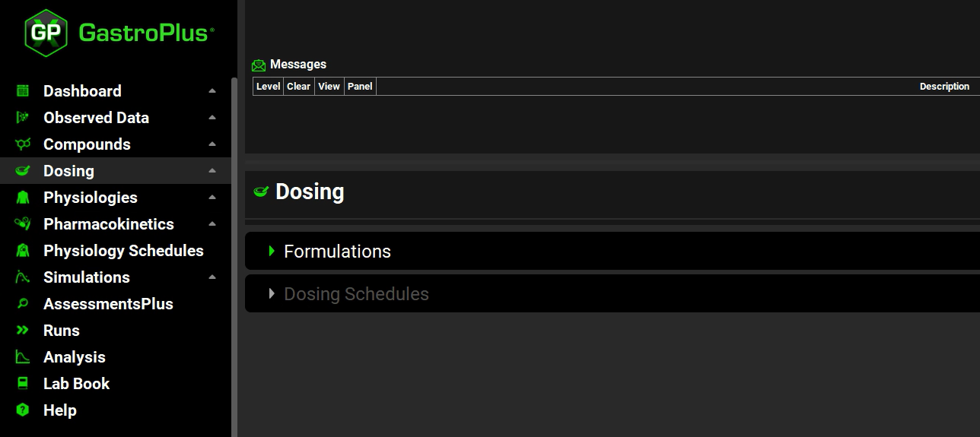Click the Messages envelope icon
The image size is (980, 437).
click(259, 65)
